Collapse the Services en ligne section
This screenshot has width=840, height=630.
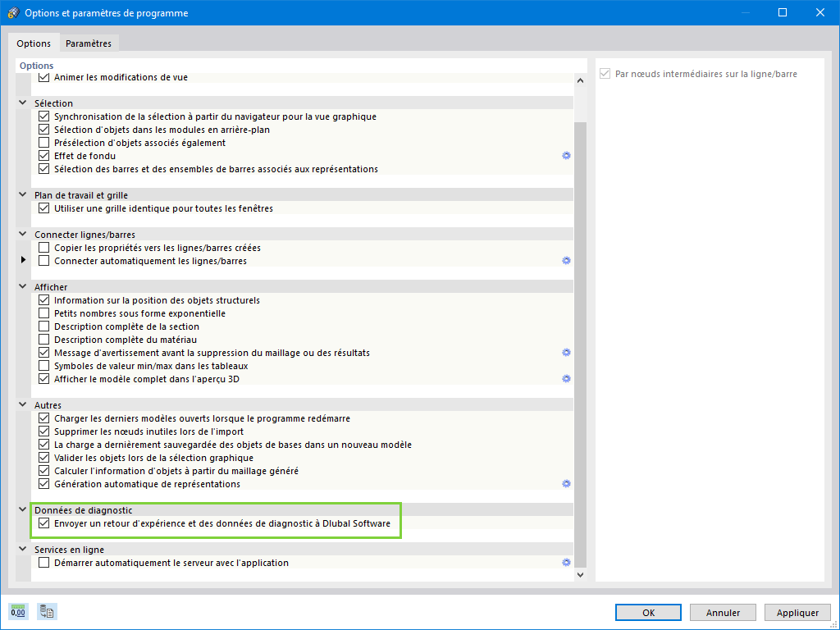point(22,549)
